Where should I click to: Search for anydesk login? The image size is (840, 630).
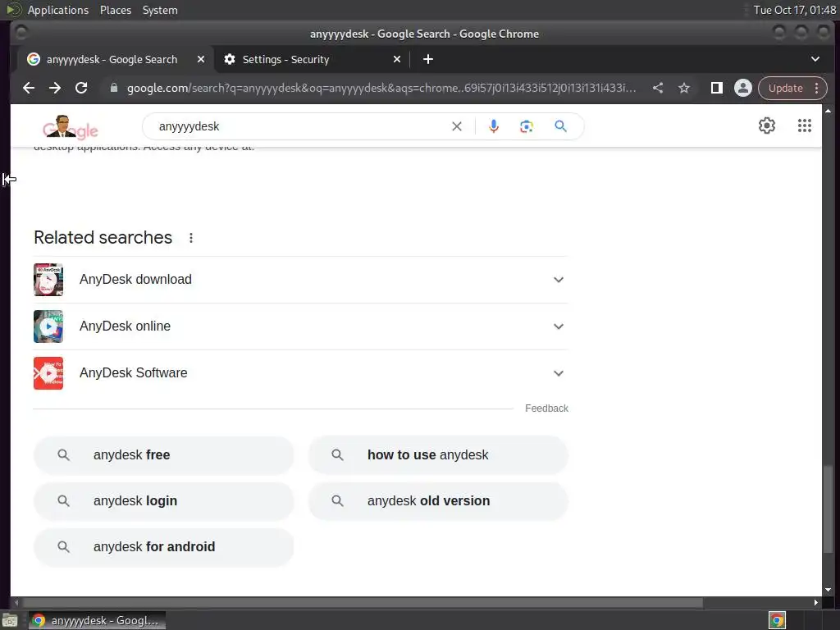164,501
